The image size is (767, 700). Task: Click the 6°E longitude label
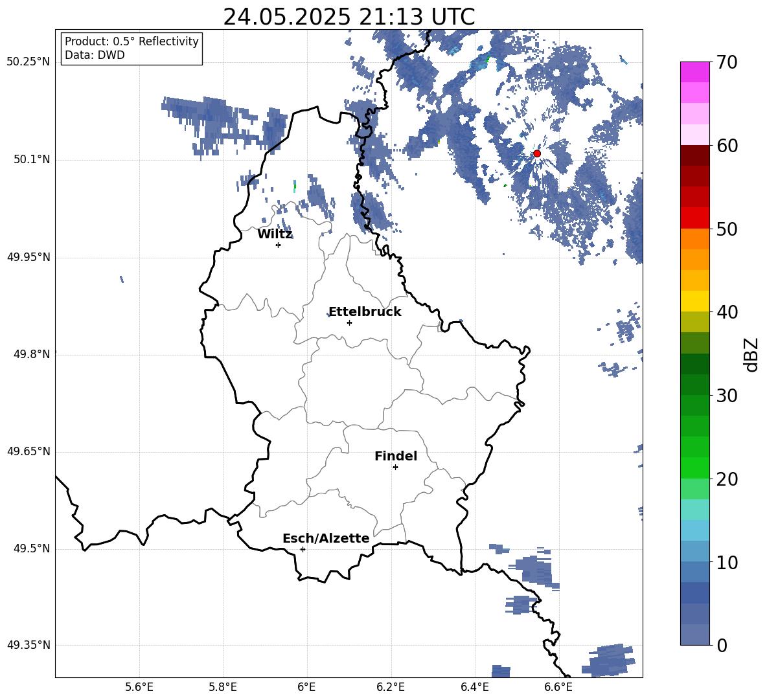[x=306, y=687]
